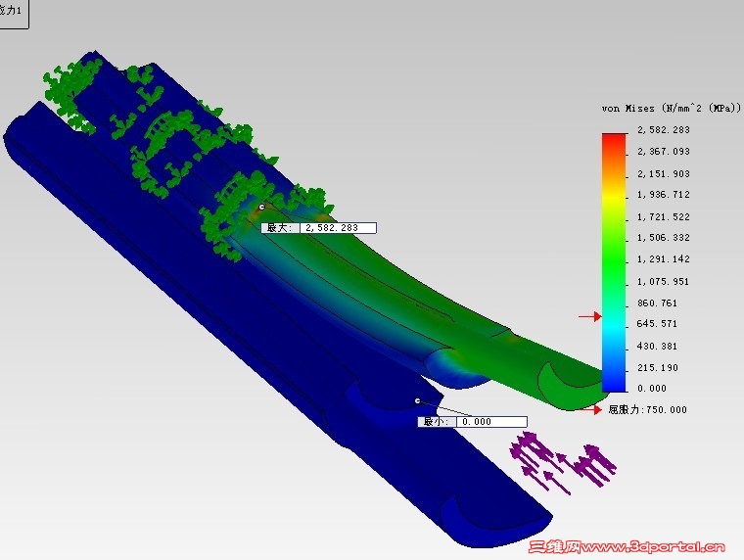Click legend value 1,075.951
Image resolution: width=744 pixels, height=560 pixels.
tap(664, 281)
